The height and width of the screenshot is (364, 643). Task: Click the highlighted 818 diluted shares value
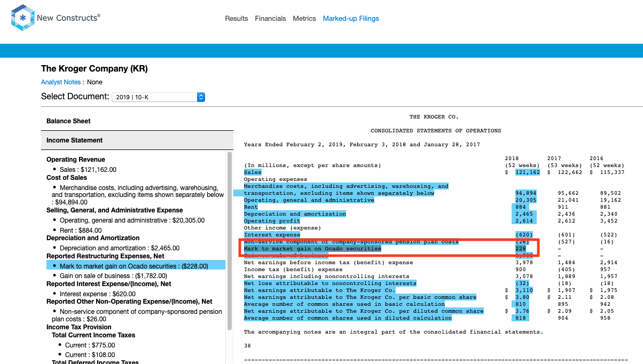pos(521,318)
